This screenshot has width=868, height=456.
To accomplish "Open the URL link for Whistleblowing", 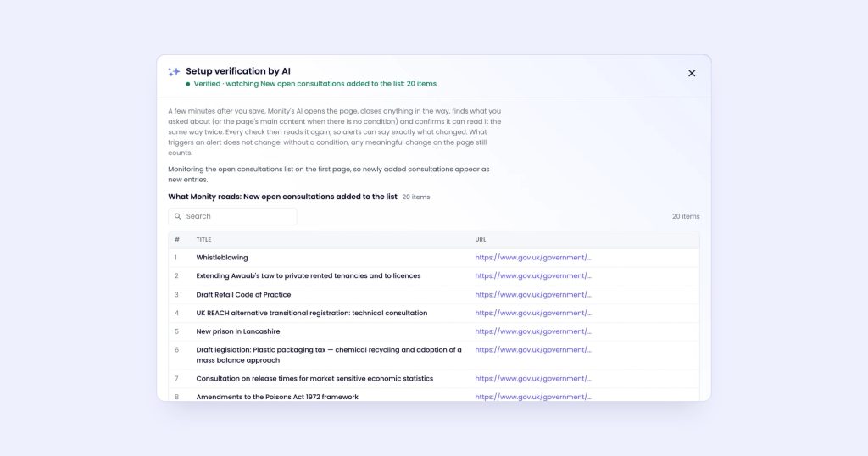I will click(532, 258).
